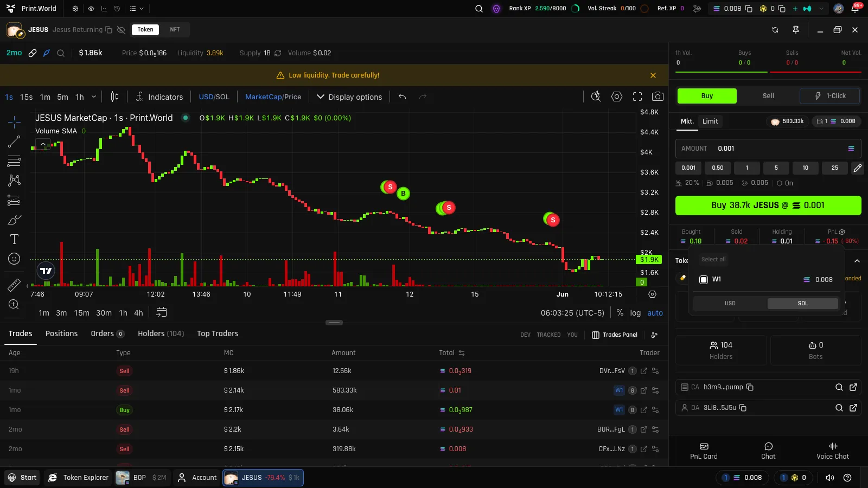Open Indicators menu

click(159, 97)
